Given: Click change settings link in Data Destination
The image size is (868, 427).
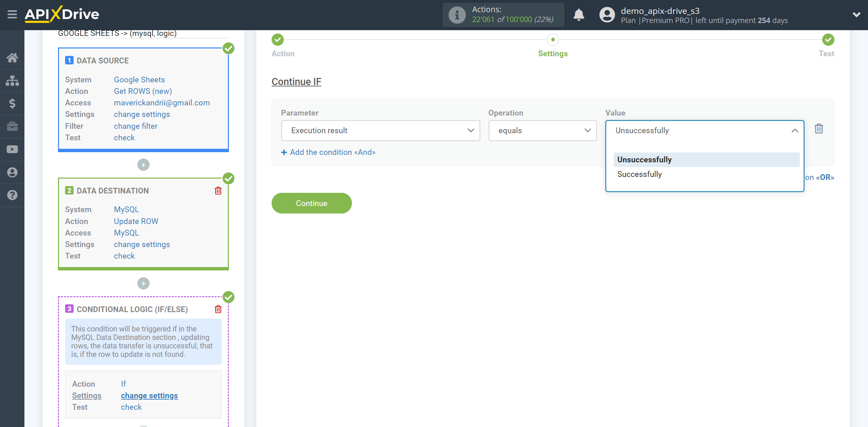Looking at the screenshot, I should pyautogui.click(x=142, y=244).
